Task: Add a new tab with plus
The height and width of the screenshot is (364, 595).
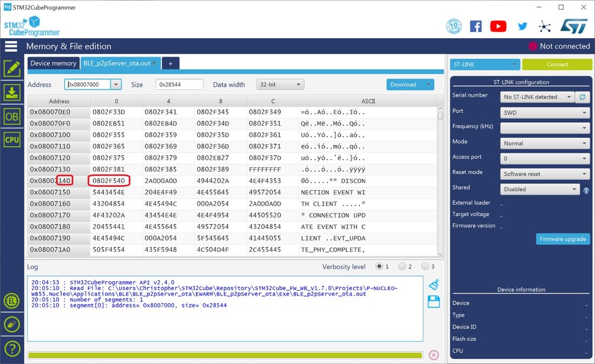Action: click(x=170, y=64)
